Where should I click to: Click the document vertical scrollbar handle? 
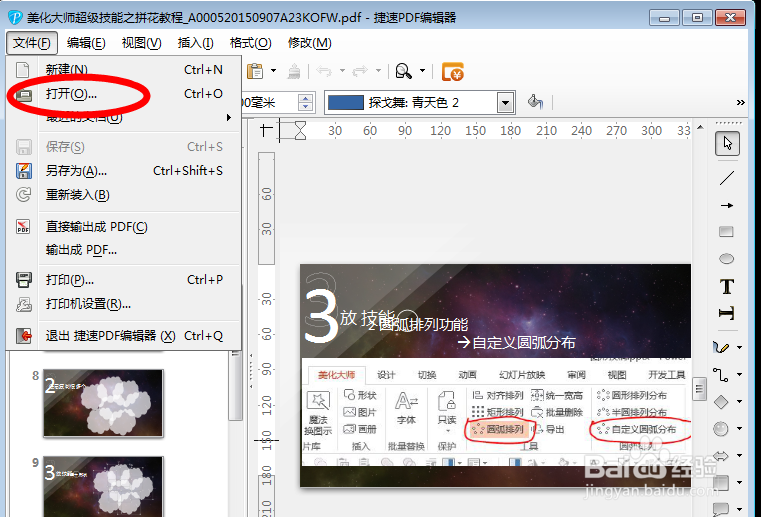[x=699, y=388]
